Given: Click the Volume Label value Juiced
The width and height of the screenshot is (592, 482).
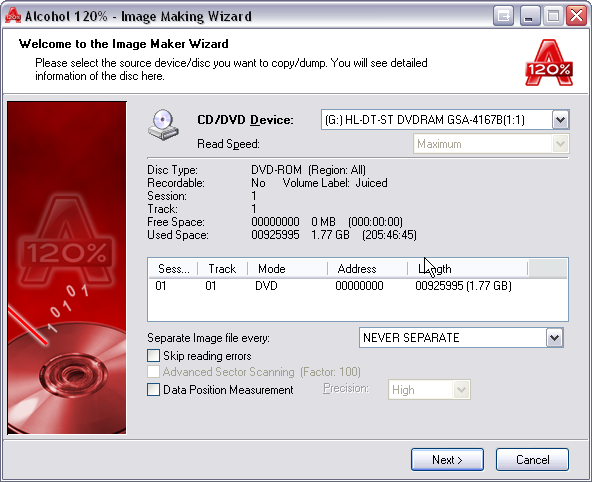Looking at the screenshot, I should coord(372,183).
